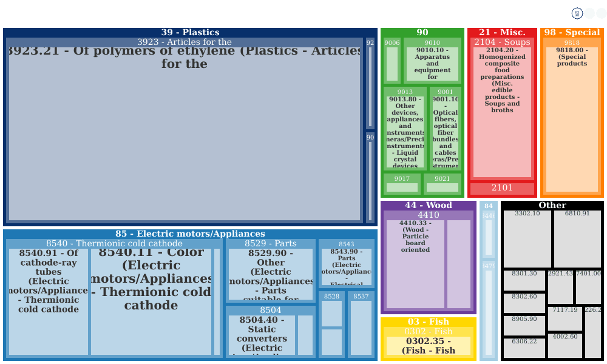Click the round icon button at top right
The height and width of the screenshot is (364, 607).
point(577,13)
